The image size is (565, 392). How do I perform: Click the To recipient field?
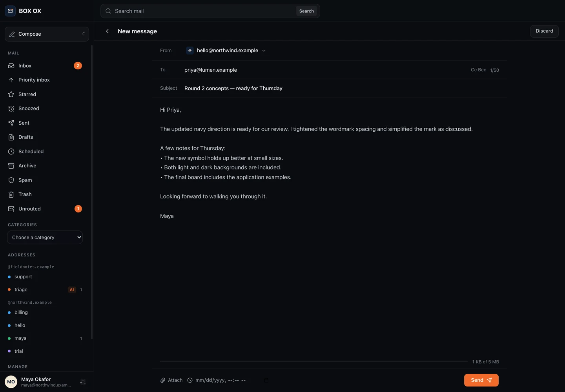pyautogui.click(x=326, y=70)
